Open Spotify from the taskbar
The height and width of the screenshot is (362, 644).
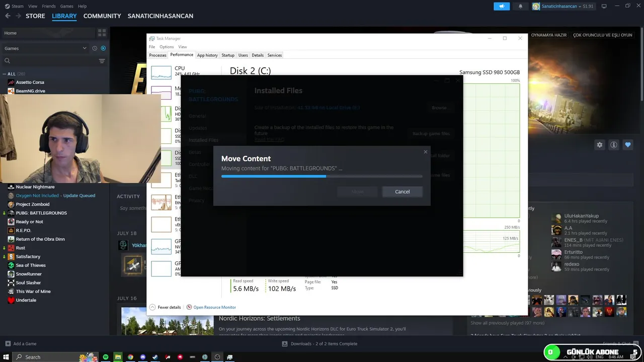coord(106,357)
